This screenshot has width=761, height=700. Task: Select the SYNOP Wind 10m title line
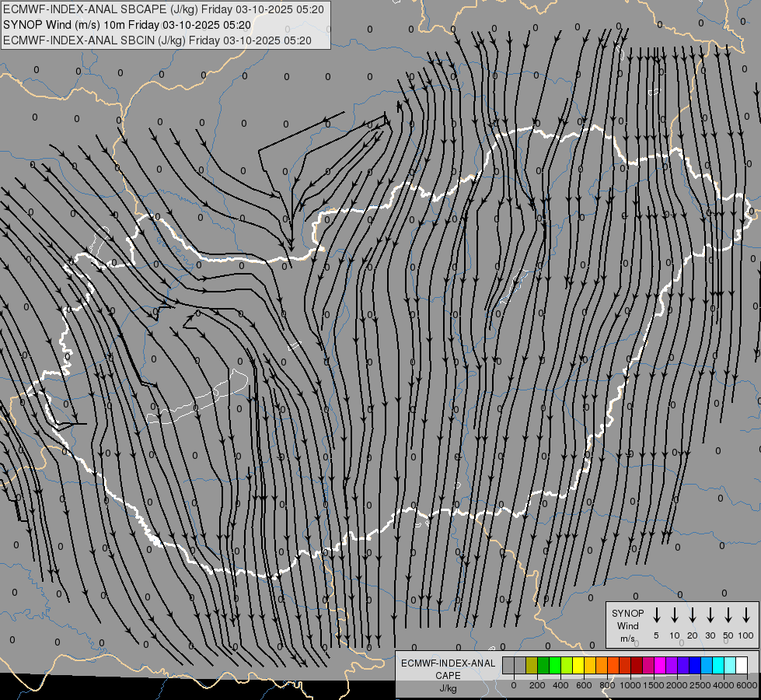coord(127,25)
